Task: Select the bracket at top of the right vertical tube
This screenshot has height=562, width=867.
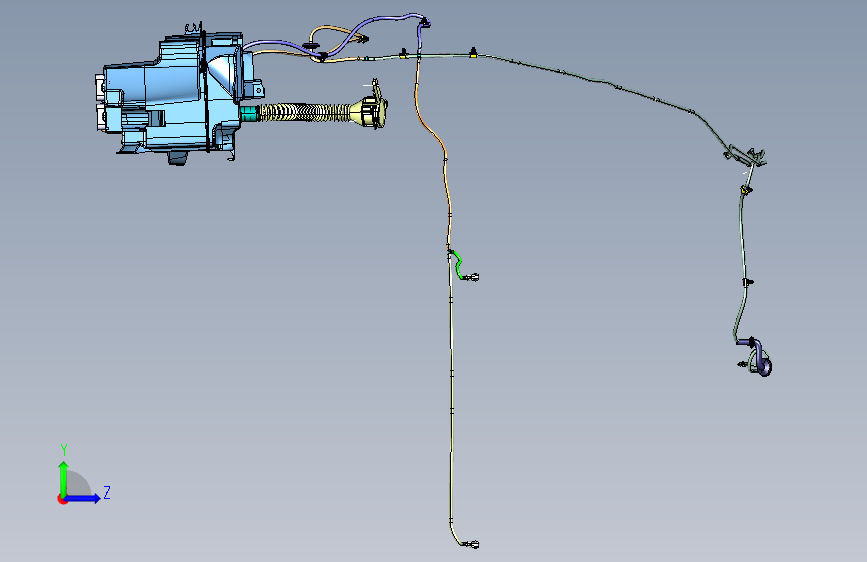Action: pyautogui.click(x=745, y=155)
